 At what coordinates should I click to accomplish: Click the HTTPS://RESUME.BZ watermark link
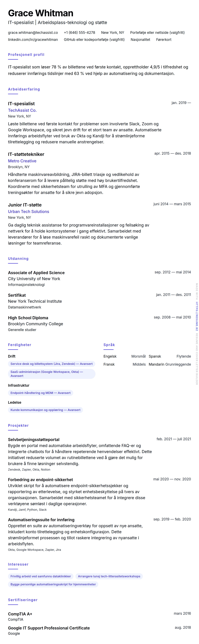(x=197, y=316)
